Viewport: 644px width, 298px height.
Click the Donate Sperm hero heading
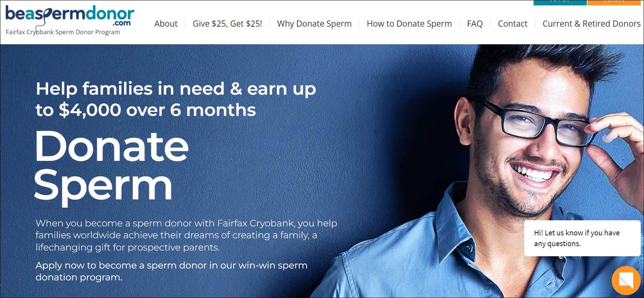click(x=111, y=166)
